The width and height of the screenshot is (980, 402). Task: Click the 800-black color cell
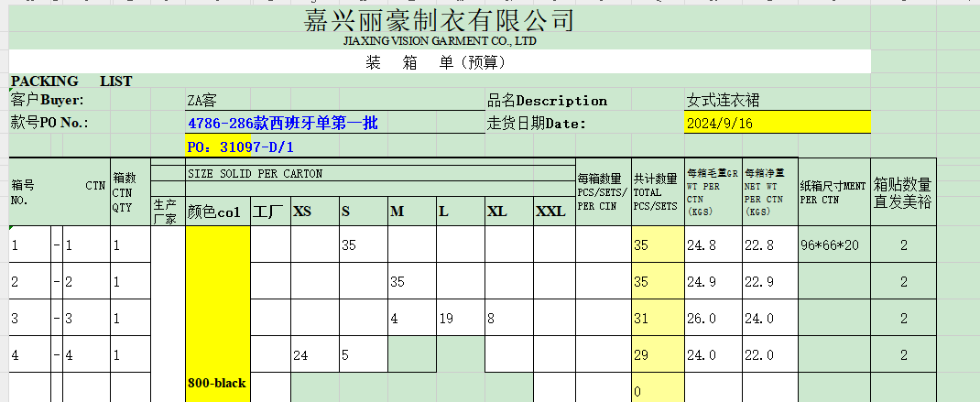[x=217, y=383]
